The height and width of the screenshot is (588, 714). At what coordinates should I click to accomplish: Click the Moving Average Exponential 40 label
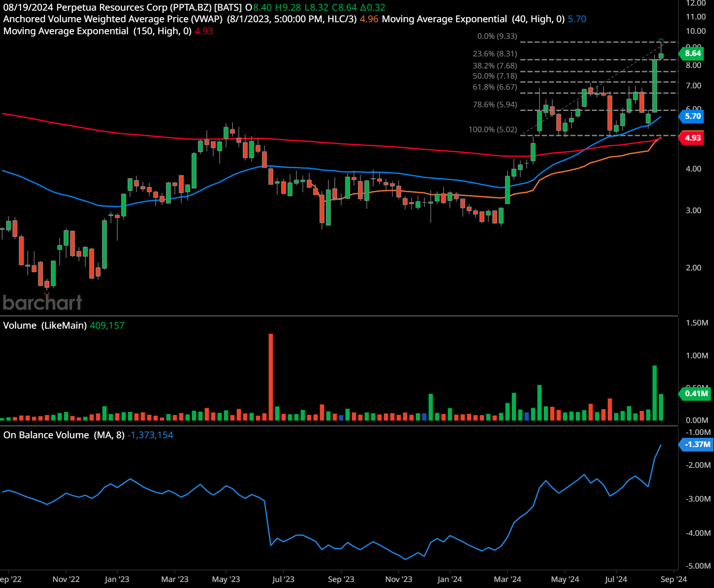click(x=474, y=19)
